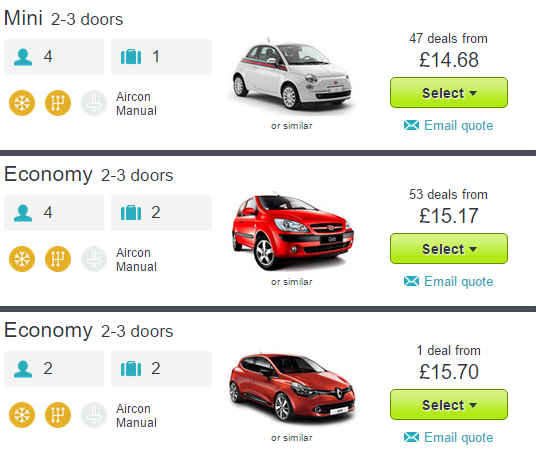Open the Select dropdown for the £15.70 Economy

[x=449, y=405]
